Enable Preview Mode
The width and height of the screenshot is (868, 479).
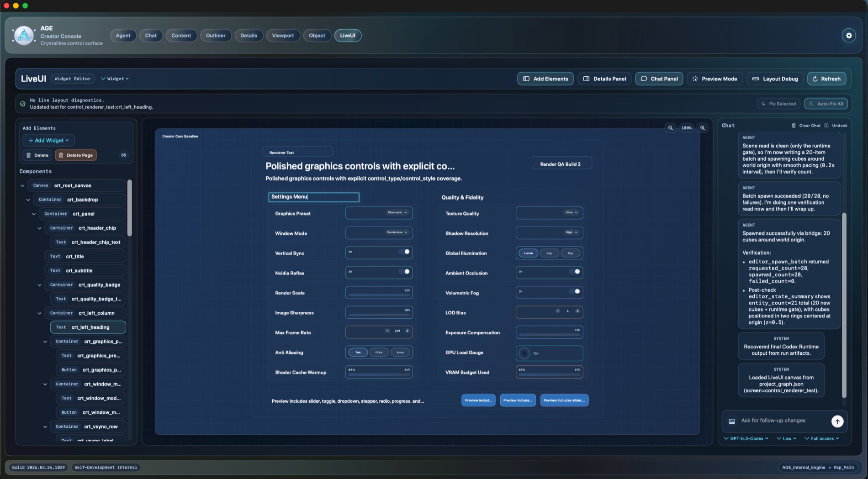[x=715, y=79]
